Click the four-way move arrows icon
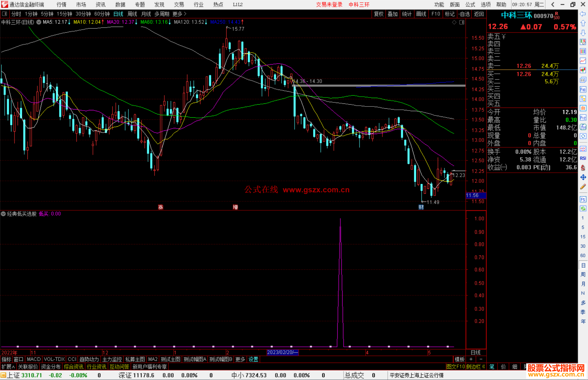 [583, 177]
